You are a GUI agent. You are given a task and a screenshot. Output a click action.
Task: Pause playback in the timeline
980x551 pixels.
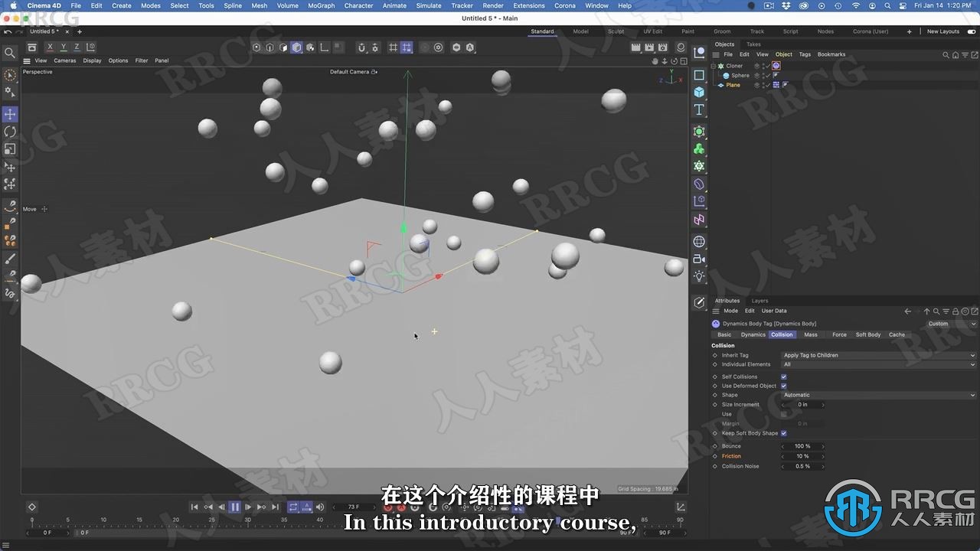pyautogui.click(x=235, y=507)
